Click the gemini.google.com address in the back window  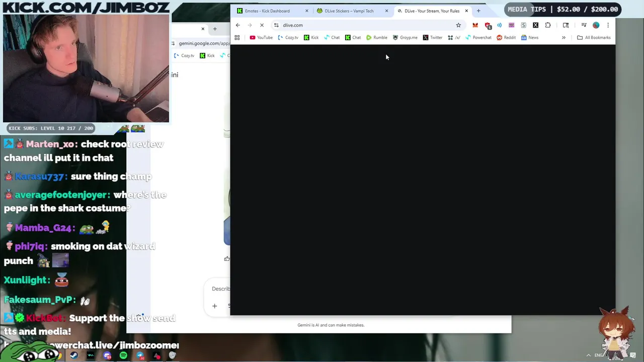point(204,43)
